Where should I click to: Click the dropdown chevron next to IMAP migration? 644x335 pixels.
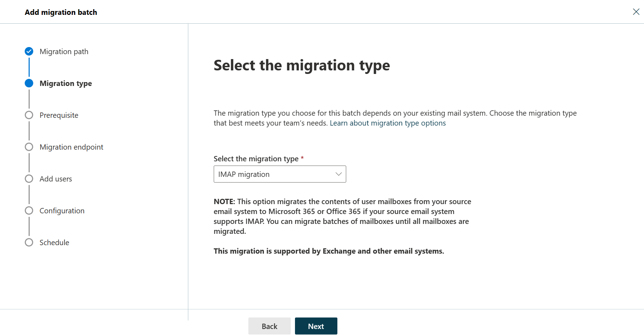(x=338, y=174)
